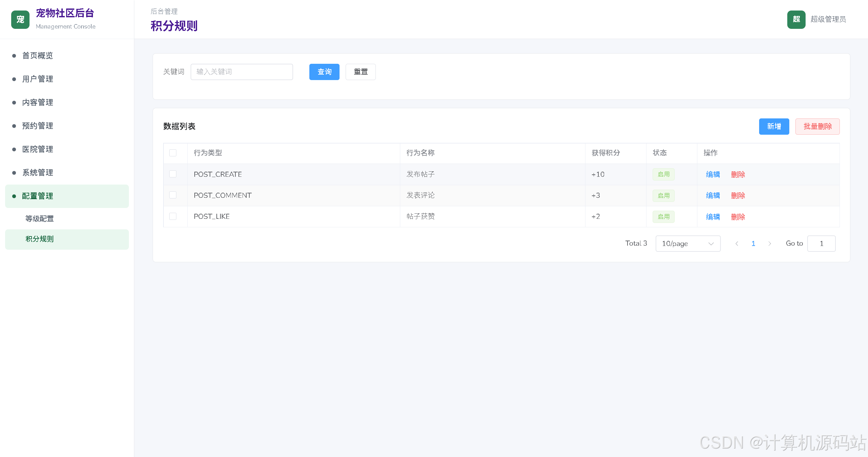Expand 内容管理 sidebar menu
Viewport: 868px width, 457px height.
tap(67, 102)
